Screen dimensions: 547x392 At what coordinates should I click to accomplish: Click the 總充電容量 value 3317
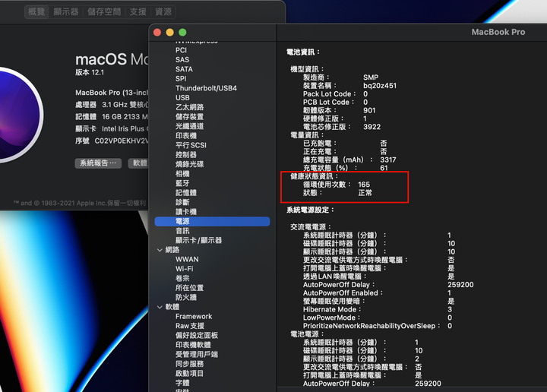pos(388,160)
